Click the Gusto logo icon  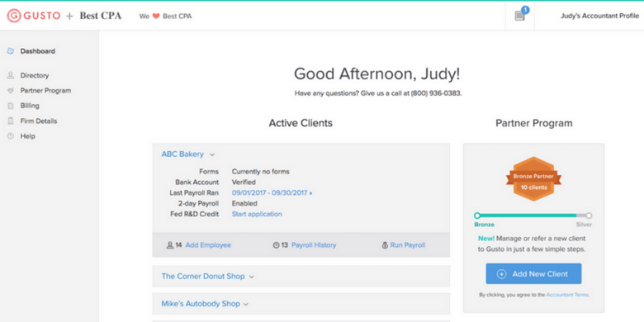tap(14, 16)
